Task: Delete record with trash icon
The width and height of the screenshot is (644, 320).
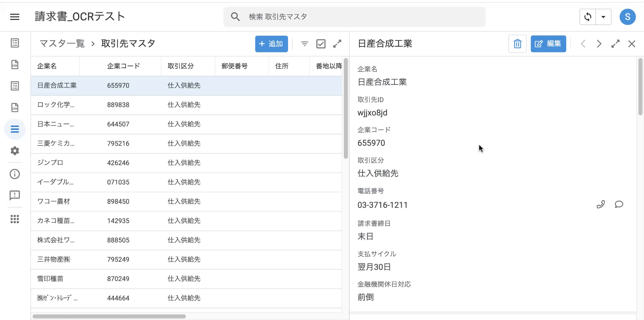Action: click(x=518, y=44)
